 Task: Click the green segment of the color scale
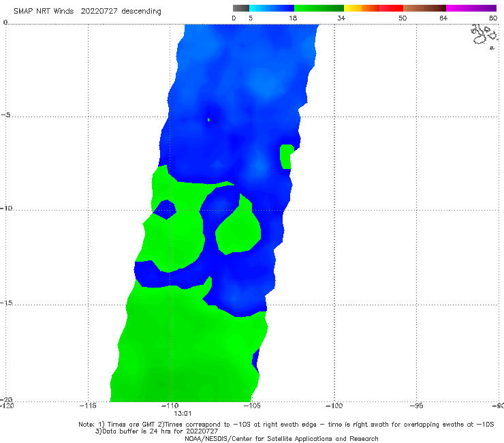[x=319, y=8]
